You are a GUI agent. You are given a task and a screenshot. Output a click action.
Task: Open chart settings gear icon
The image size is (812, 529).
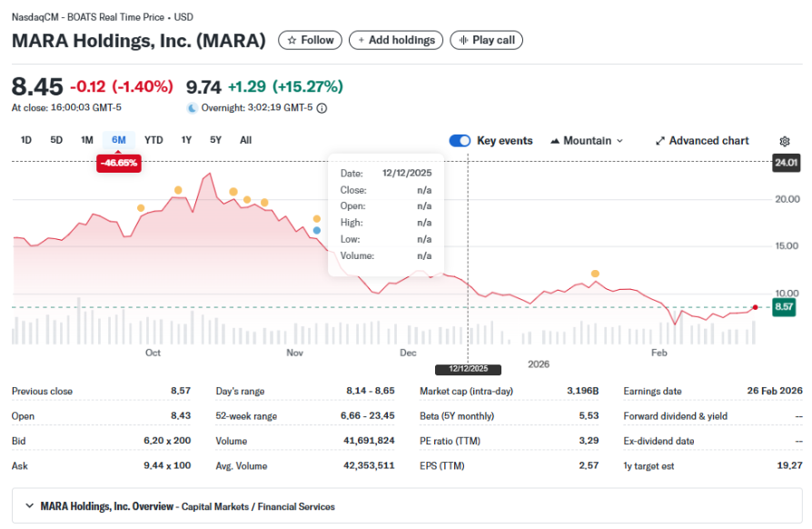[x=785, y=141]
